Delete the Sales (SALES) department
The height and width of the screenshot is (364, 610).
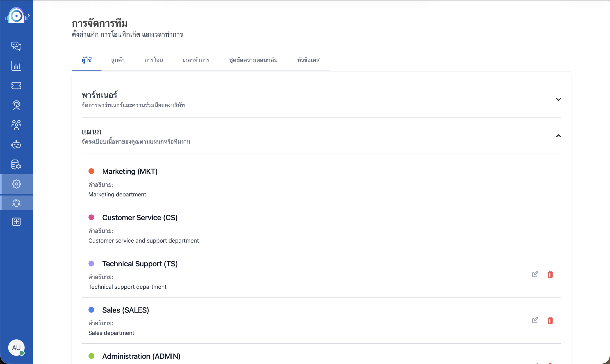pyautogui.click(x=550, y=320)
